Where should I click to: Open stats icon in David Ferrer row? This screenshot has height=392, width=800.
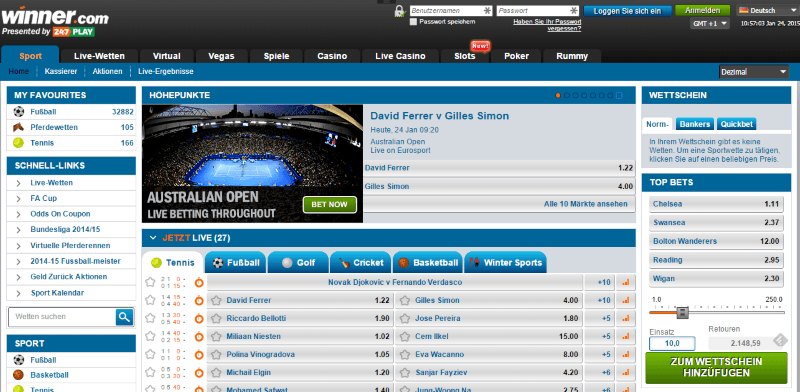(626, 301)
